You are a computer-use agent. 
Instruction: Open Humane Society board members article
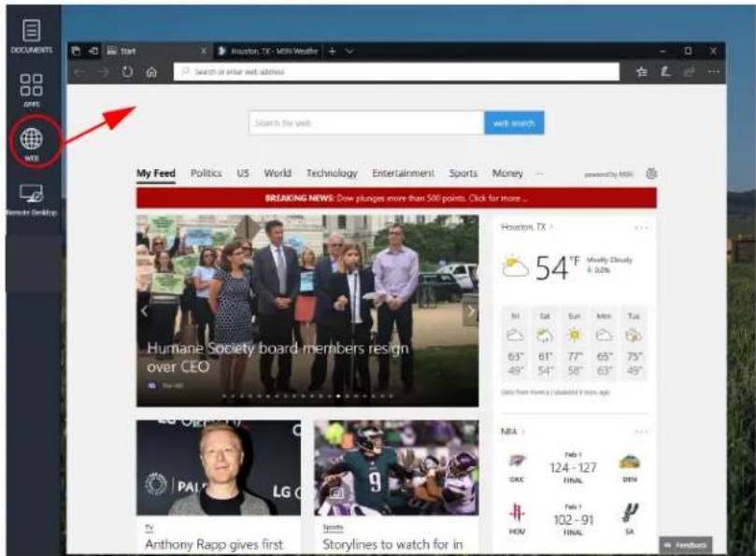pos(278,357)
